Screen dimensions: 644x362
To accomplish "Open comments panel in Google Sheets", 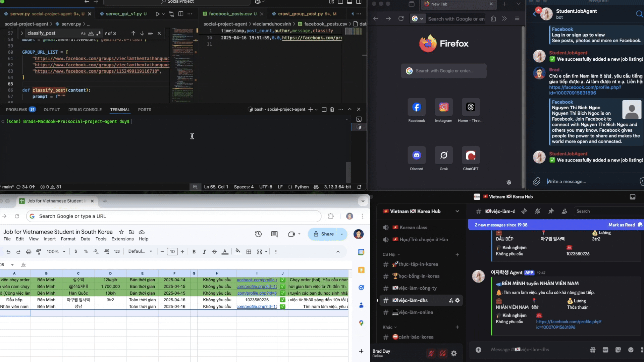I will tap(274, 234).
